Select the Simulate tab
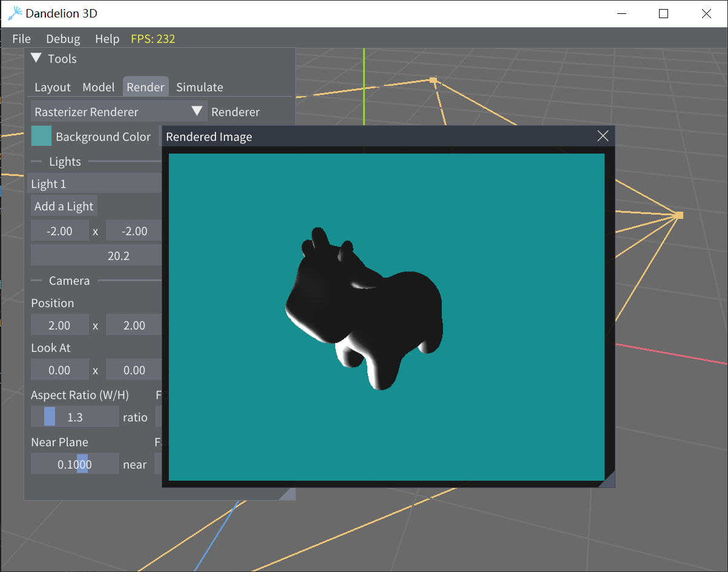 200,87
